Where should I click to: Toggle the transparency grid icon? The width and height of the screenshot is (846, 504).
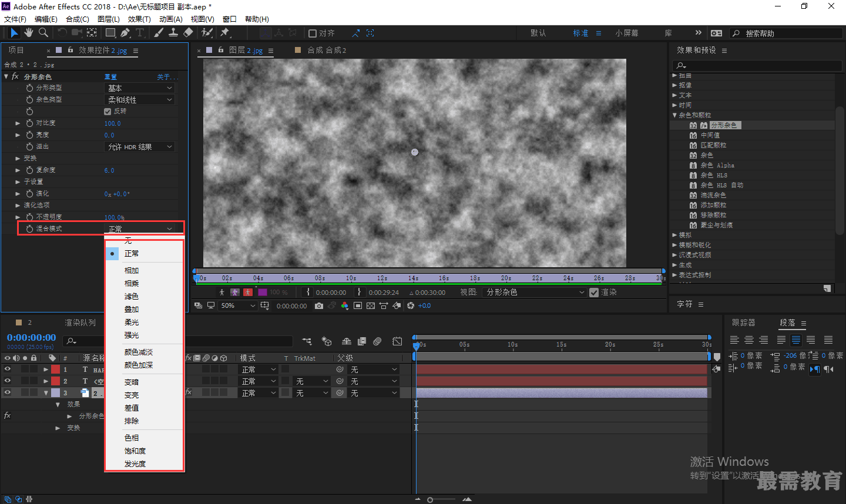pos(371,305)
